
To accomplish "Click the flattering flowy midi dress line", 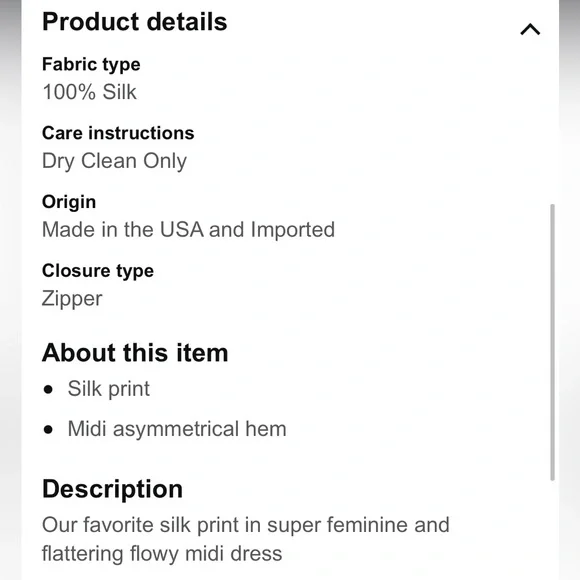I will pyautogui.click(x=162, y=554).
